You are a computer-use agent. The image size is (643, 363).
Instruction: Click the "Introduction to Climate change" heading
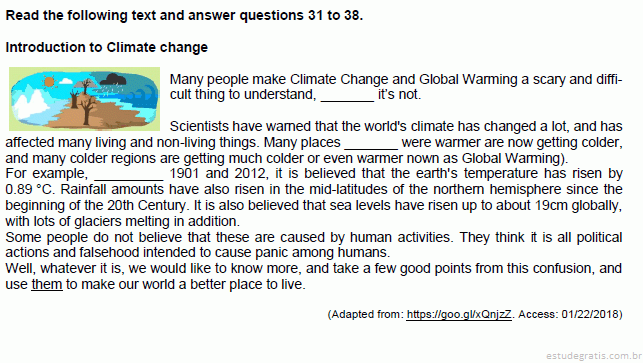107,47
